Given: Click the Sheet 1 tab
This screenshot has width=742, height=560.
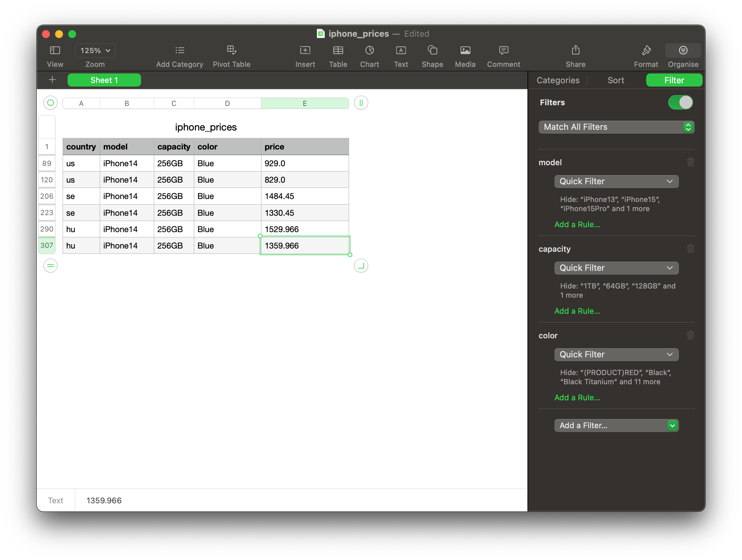Looking at the screenshot, I should pyautogui.click(x=104, y=80).
